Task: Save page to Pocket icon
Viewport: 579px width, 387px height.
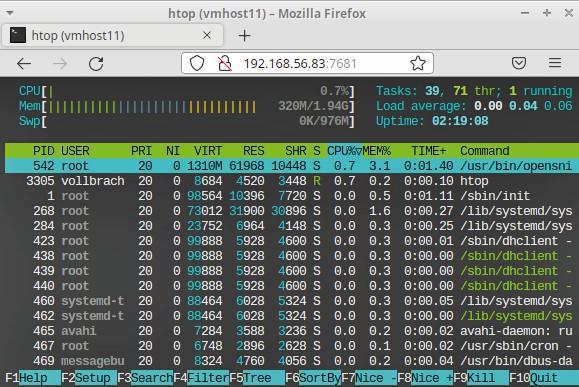Action: 519,63
